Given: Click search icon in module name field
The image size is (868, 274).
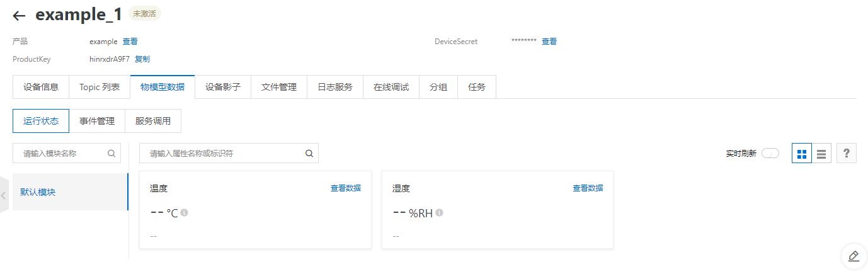Looking at the screenshot, I should tap(111, 153).
